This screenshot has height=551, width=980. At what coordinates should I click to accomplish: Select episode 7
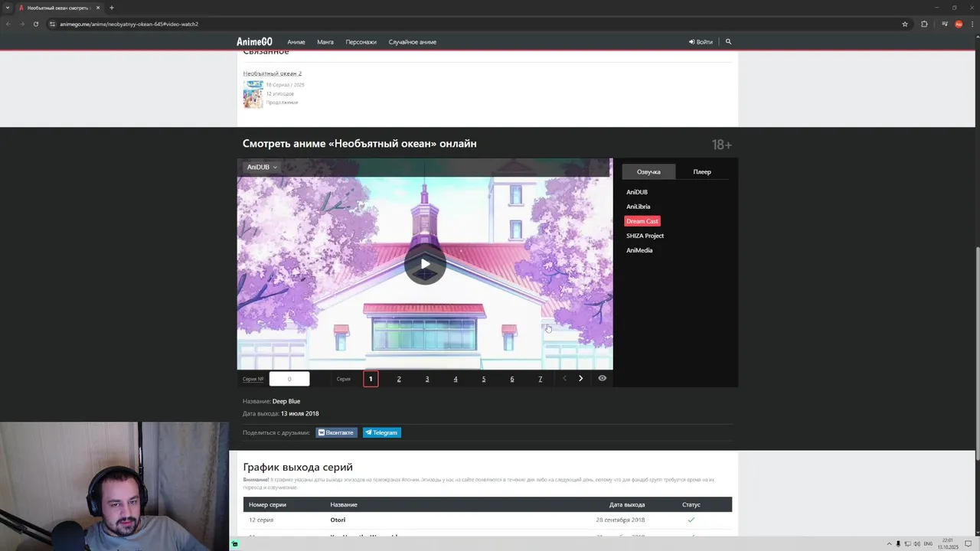541,379
